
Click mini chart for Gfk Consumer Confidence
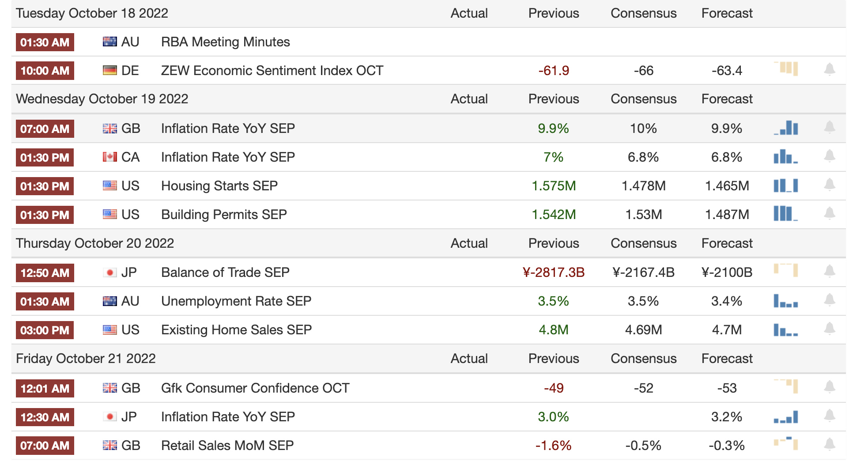tap(786, 386)
